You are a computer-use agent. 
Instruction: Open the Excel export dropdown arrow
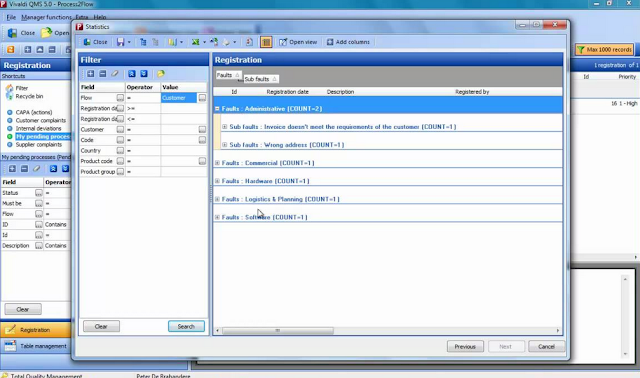204,42
